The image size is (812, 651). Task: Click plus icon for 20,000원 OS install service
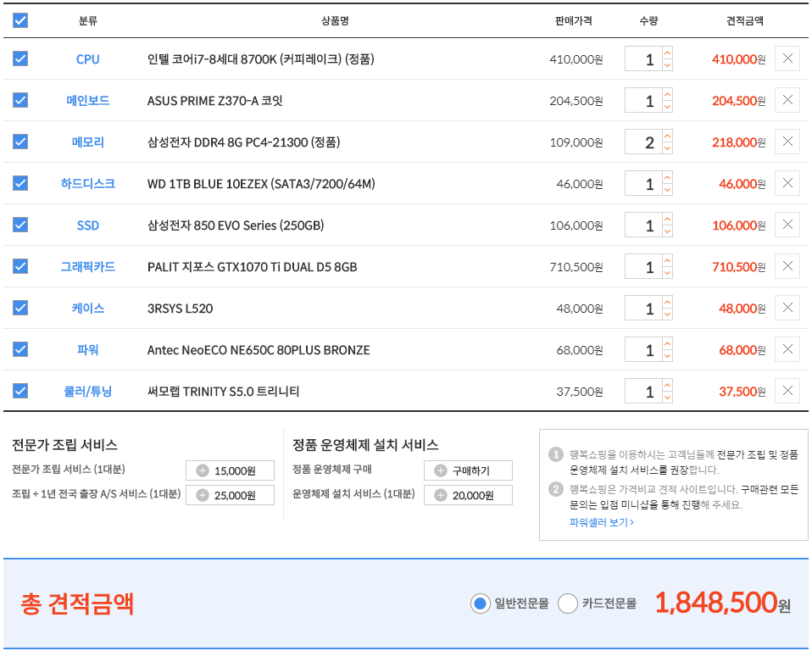click(x=440, y=495)
